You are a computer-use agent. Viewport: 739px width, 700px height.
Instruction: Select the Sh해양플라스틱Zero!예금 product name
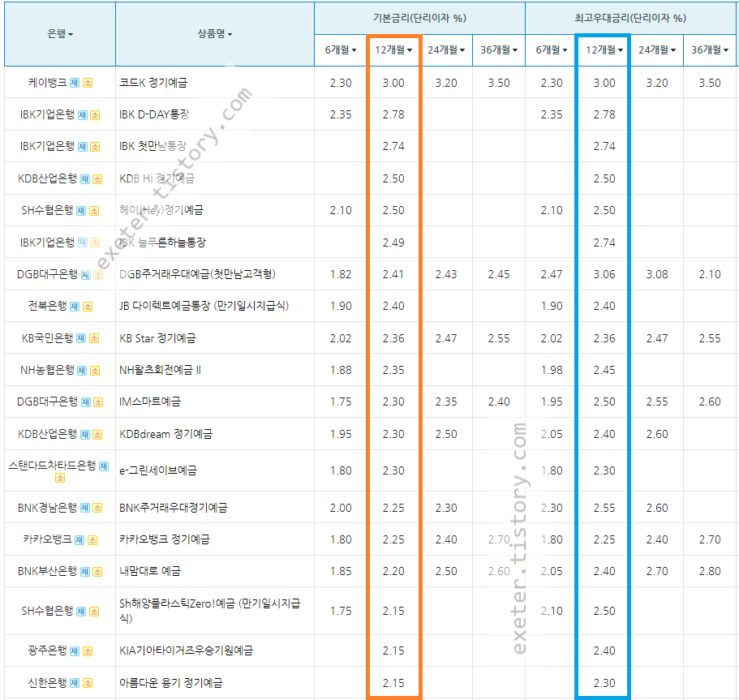point(210,611)
